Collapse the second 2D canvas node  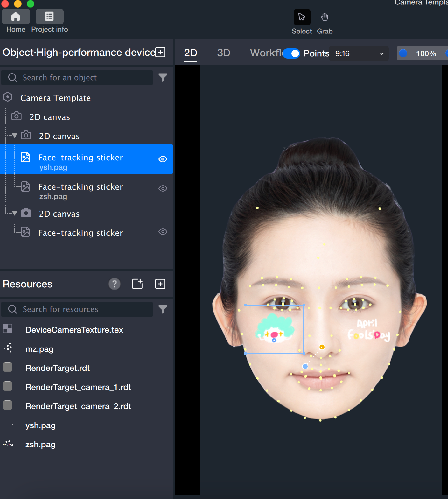[15, 136]
